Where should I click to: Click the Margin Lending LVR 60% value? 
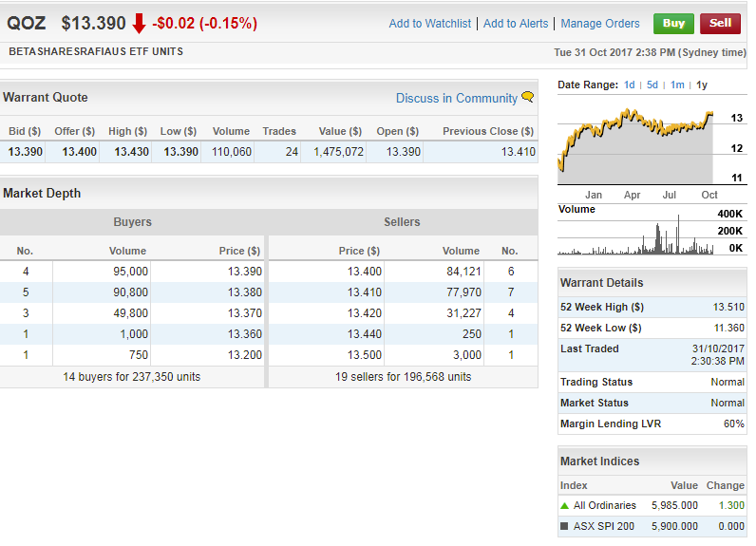[734, 424]
